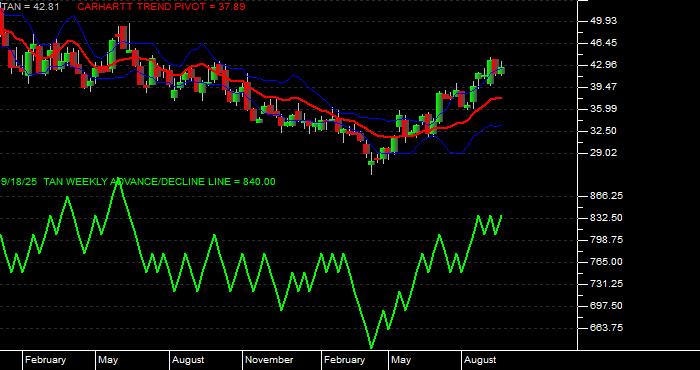Click the last August label on time axis
The width and height of the screenshot is (700, 370).
(x=480, y=360)
